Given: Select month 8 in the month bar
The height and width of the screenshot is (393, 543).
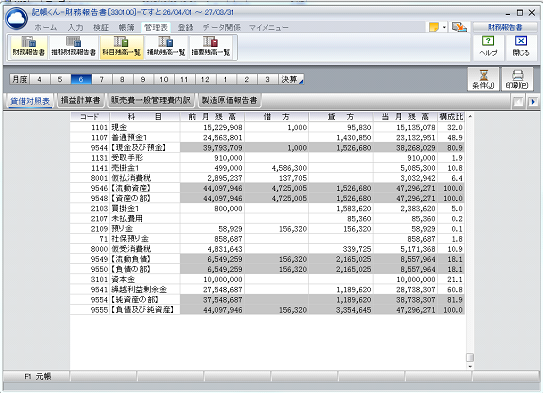Looking at the screenshot, I should coord(123,79).
